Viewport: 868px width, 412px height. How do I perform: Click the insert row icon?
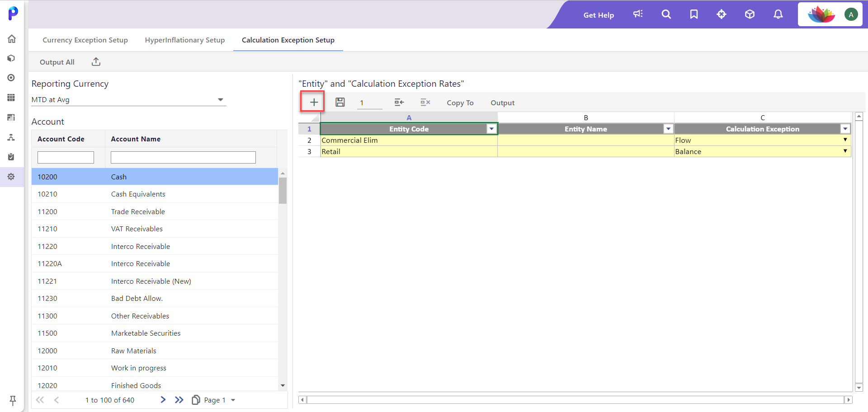(x=399, y=103)
